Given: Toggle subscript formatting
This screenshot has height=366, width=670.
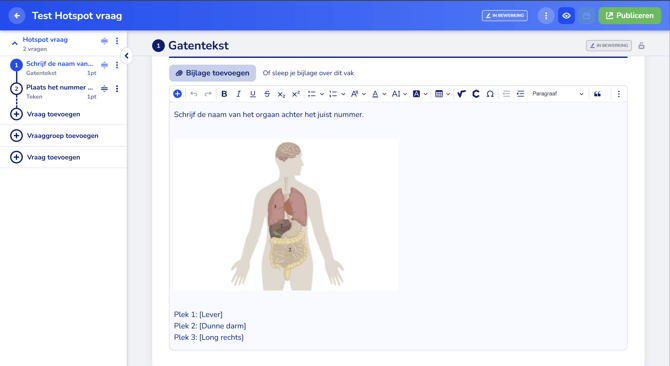Looking at the screenshot, I should [x=281, y=94].
